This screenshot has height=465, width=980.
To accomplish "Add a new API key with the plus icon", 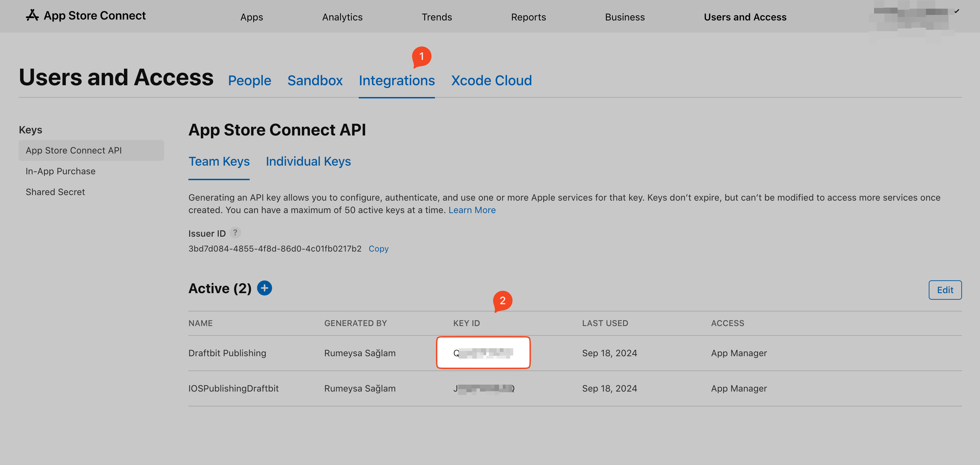I will 265,288.
